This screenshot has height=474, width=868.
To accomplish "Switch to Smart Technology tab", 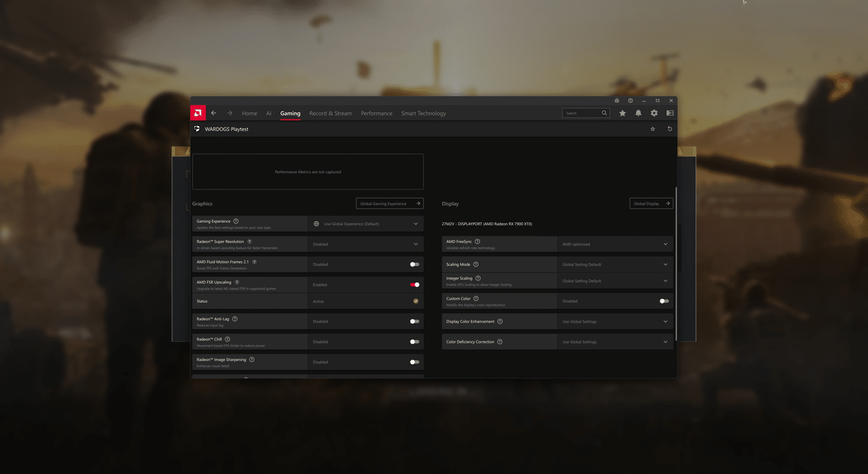I will click(x=423, y=113).
